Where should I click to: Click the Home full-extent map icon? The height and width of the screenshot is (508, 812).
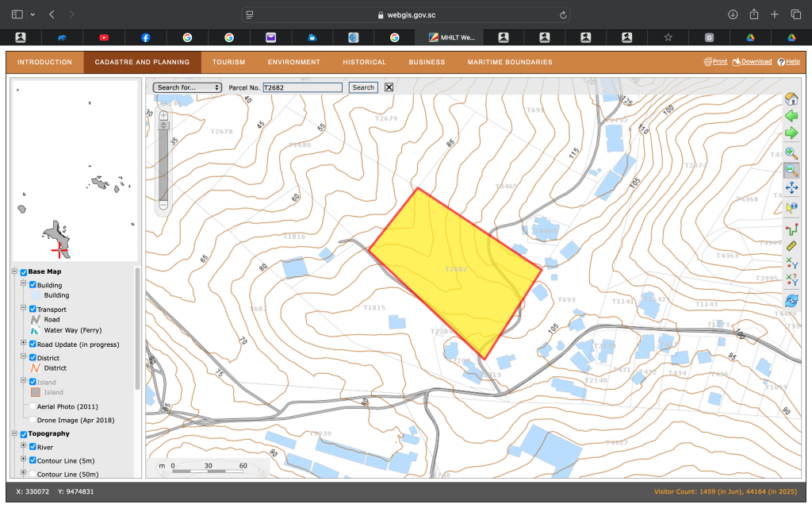[x=791, y=99]
